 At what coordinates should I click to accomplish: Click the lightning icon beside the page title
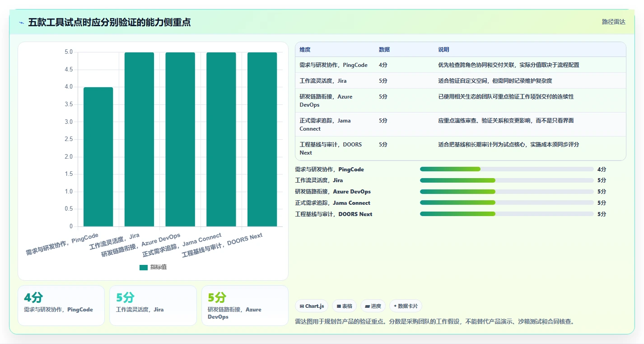pyautogui.click(x=22, y=22)
